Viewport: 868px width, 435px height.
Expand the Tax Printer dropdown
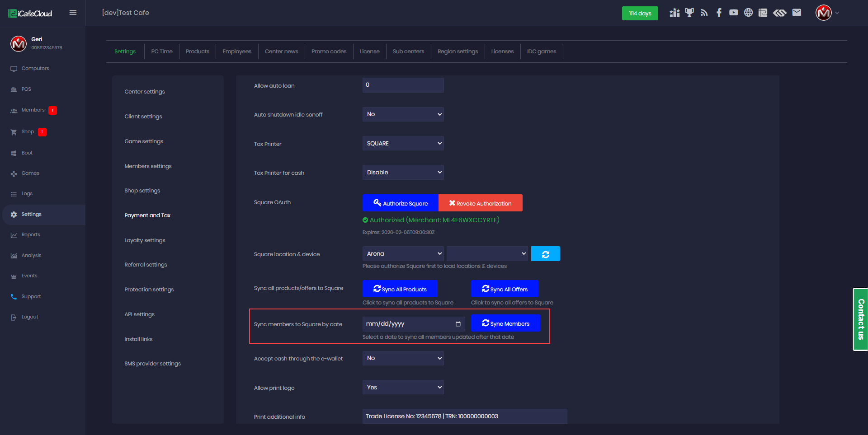[x=403, y=144]
